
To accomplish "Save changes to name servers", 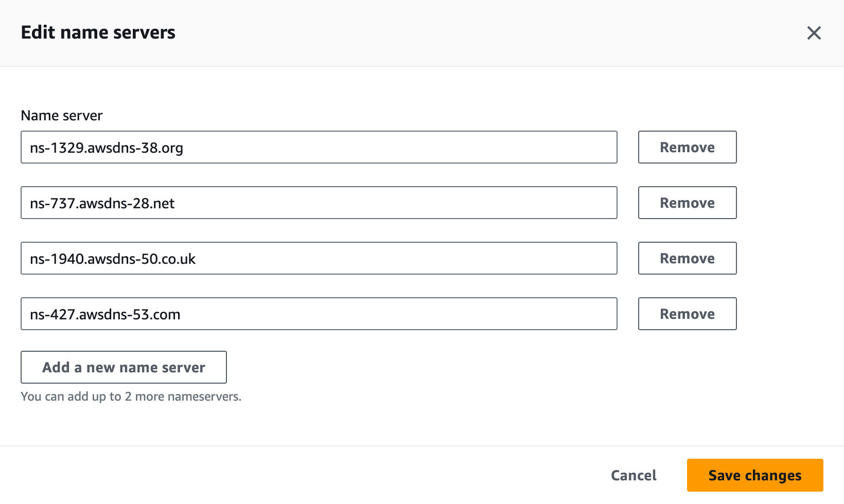I will point(755,475).
